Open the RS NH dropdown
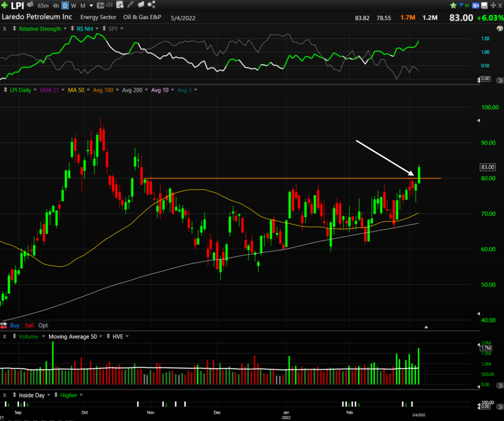 [97, 28]
